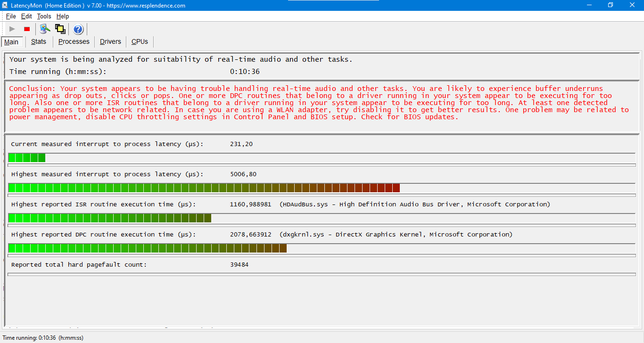Open the Edit menu
This screenshot has width=644, height=343.
[x=26, y=16]
